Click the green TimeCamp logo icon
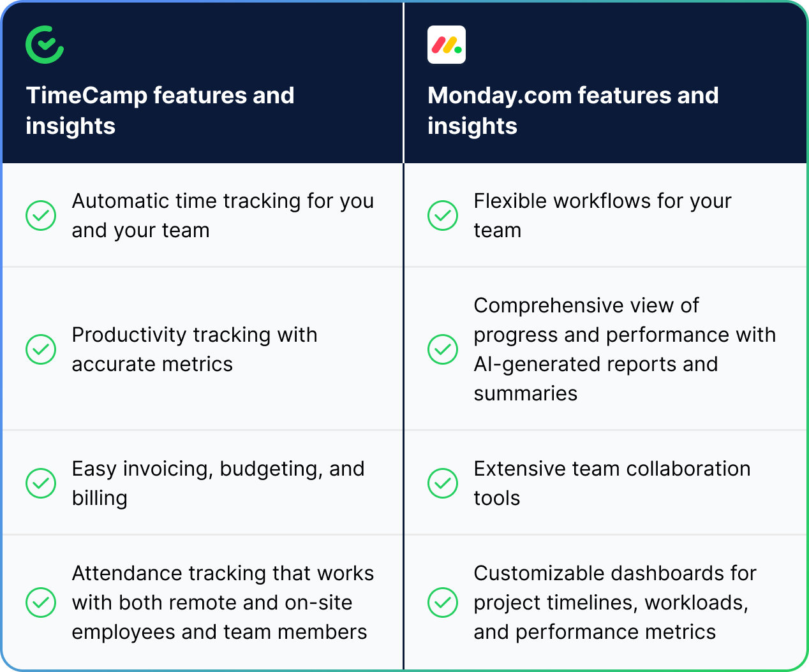 45,45
